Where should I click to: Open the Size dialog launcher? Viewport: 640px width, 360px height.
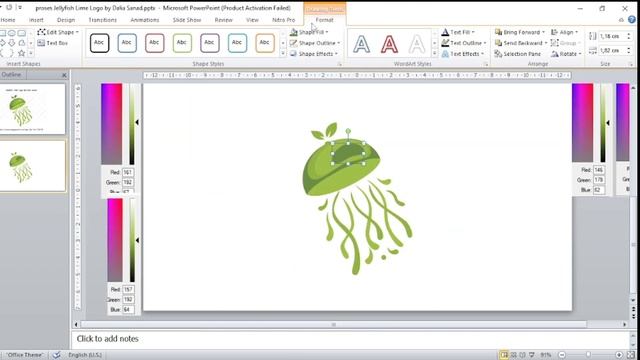630,64
